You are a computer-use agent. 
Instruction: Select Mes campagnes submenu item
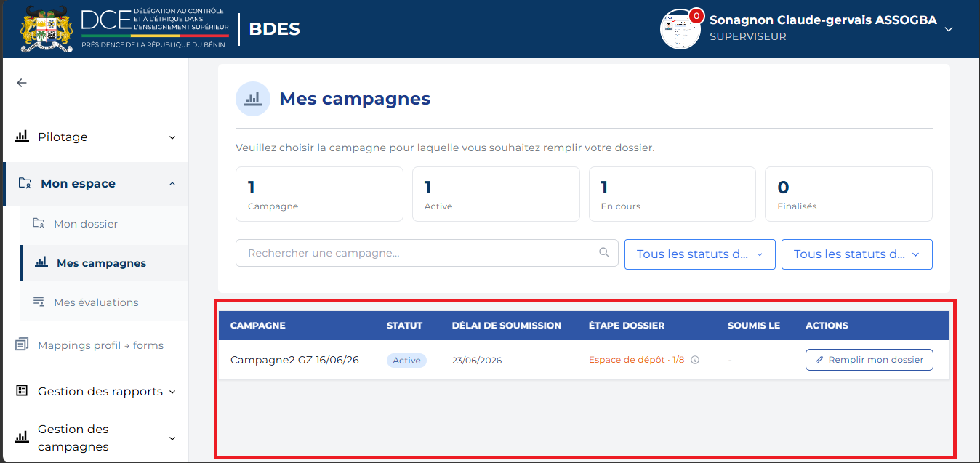105,263
